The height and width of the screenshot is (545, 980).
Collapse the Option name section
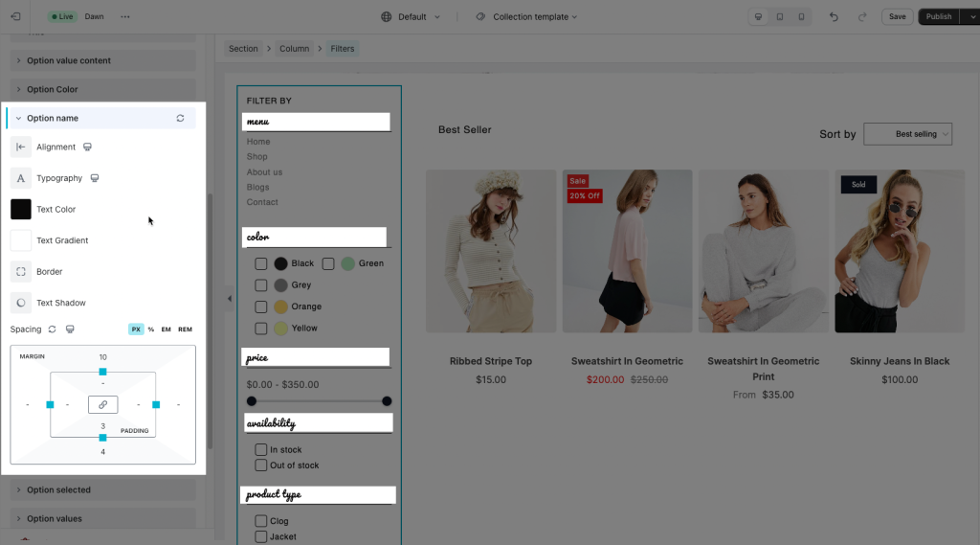tap(101, 118)
